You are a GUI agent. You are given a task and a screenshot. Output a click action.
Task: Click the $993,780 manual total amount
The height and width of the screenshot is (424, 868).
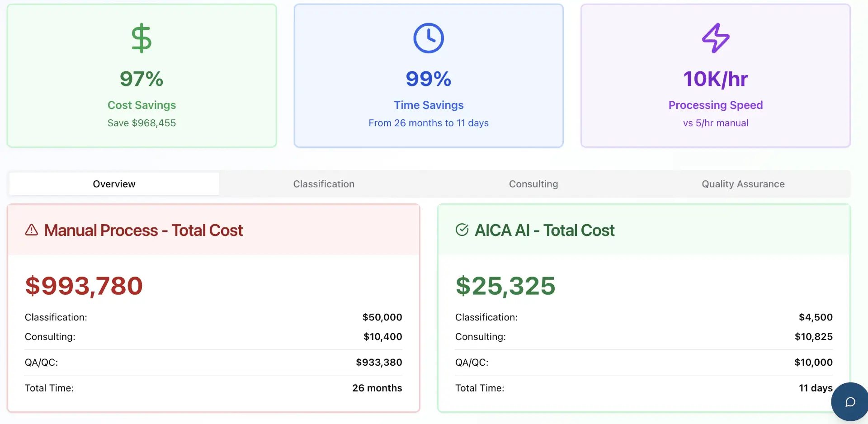(x=84, y=286)
